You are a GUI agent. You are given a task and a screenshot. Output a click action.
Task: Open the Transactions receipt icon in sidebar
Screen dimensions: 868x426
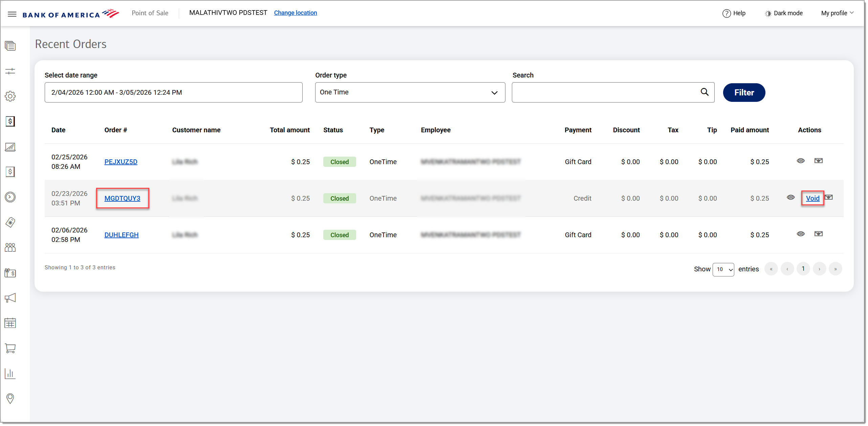point(10,172)
